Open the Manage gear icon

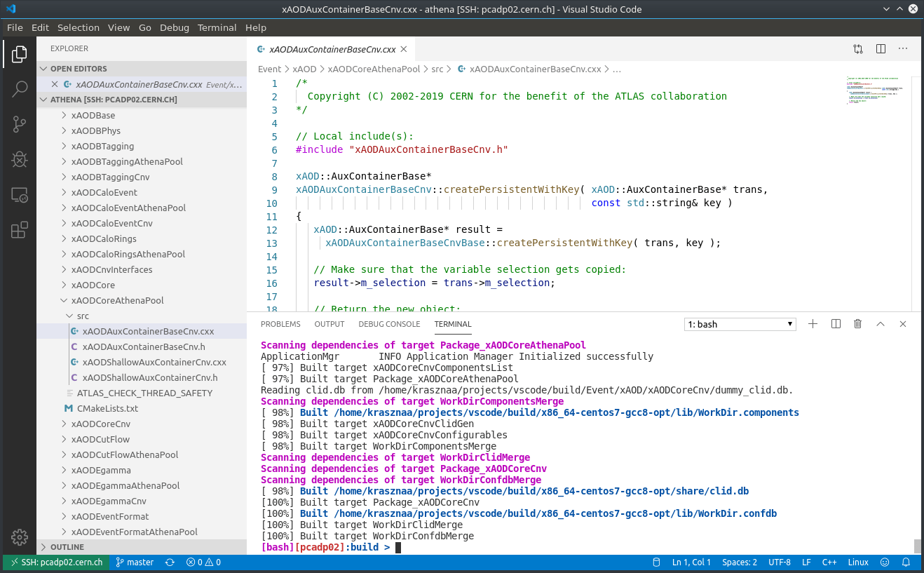tap(20, 537)
